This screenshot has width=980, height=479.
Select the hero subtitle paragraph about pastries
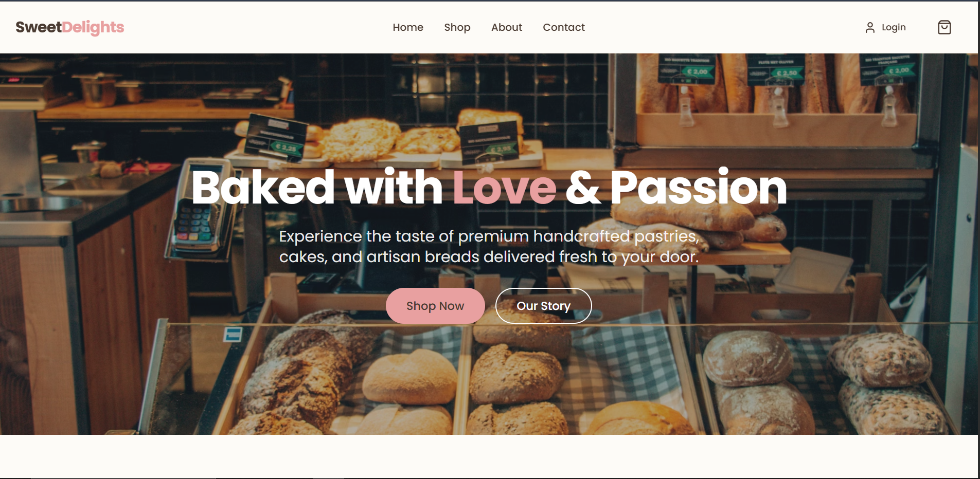[x=489, y=246]
